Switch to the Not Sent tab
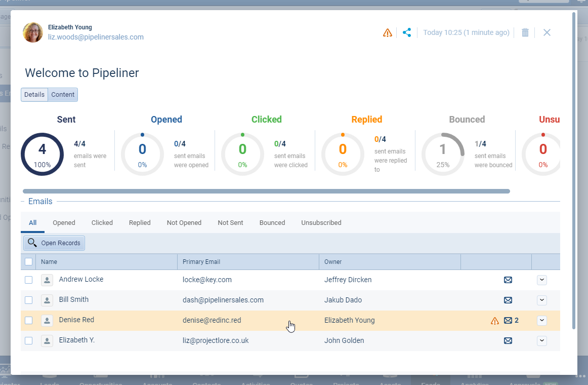Viewport: 588px width, 385px height. click(x=230, y=223)
